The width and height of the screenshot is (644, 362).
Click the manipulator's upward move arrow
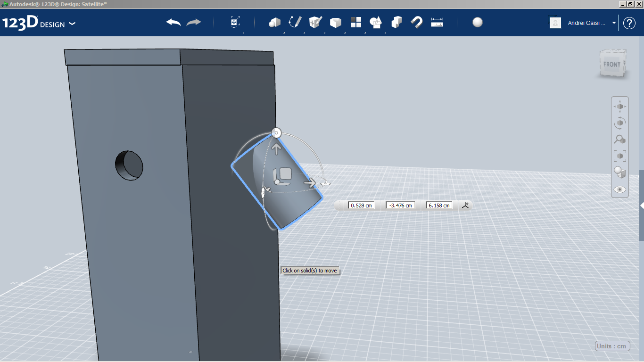pos(276,149)
